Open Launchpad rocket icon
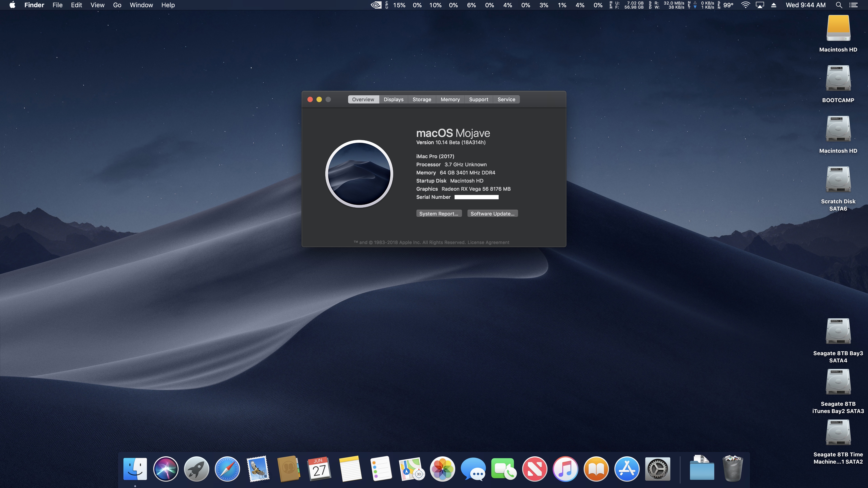This screenshot has height=488, width=868. pyautogui.click(x=196, y=469)
